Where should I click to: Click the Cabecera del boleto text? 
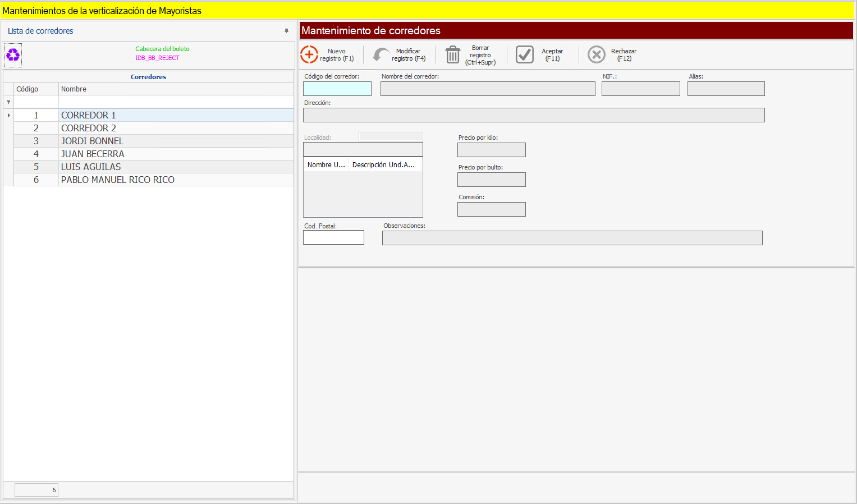click(x=162, y=49)
